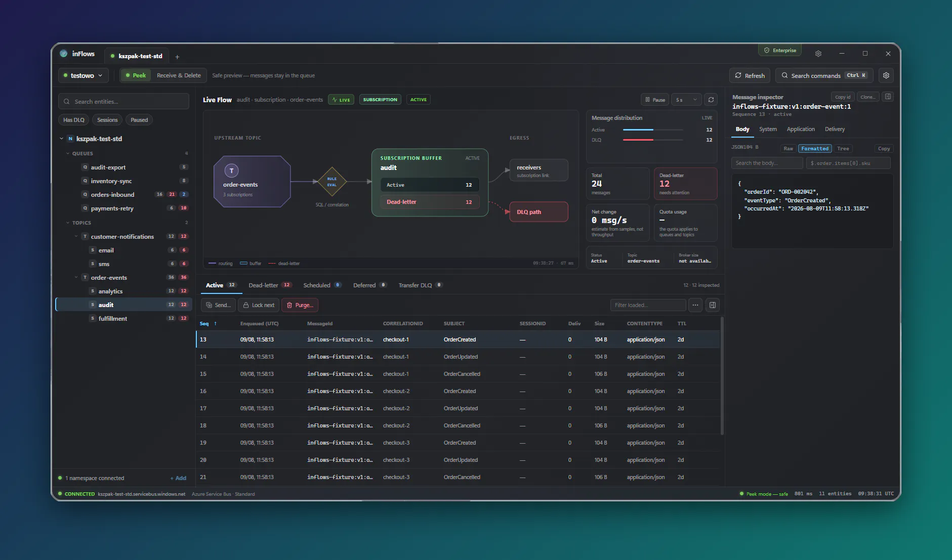Image resolution: width=952 pixels, height=560 pixels.
Task: Click the messages table vertical scrollbar
Action: [x=722, y=375]
